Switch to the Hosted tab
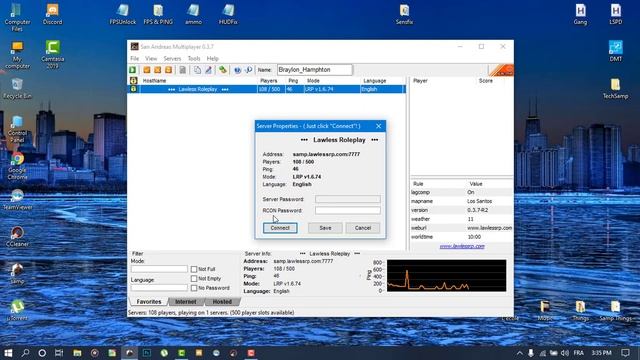640x360 pixels. 222,302
